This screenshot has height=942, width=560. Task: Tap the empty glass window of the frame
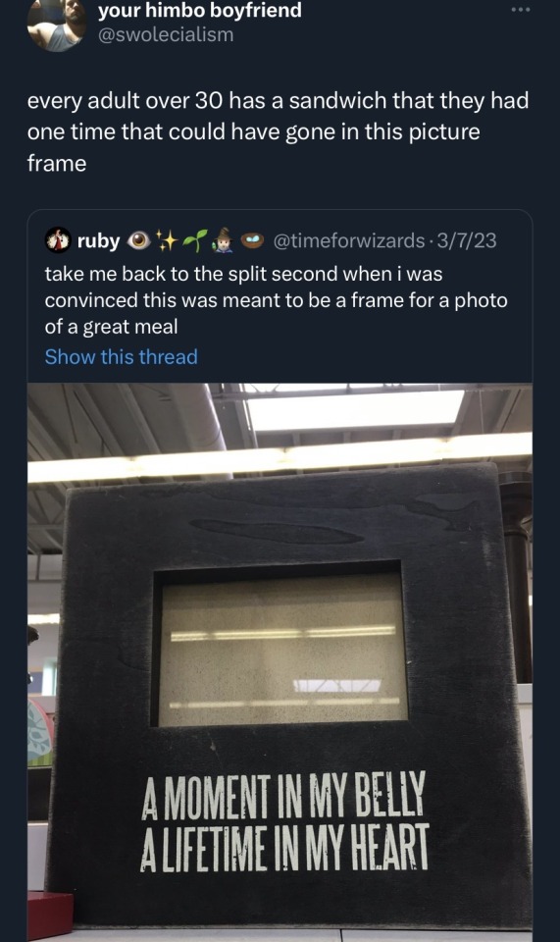[x=282, y=649]
